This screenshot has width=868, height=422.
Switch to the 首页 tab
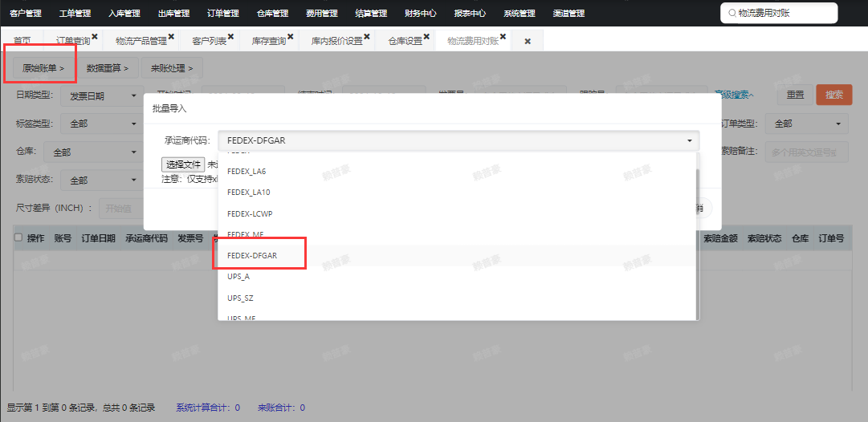click(x=22, y=41)
